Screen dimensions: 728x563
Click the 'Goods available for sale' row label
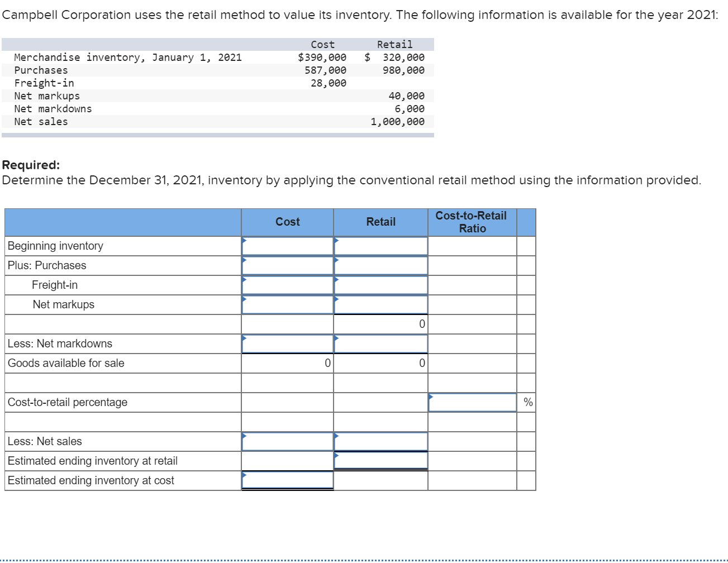pos(66,363)
